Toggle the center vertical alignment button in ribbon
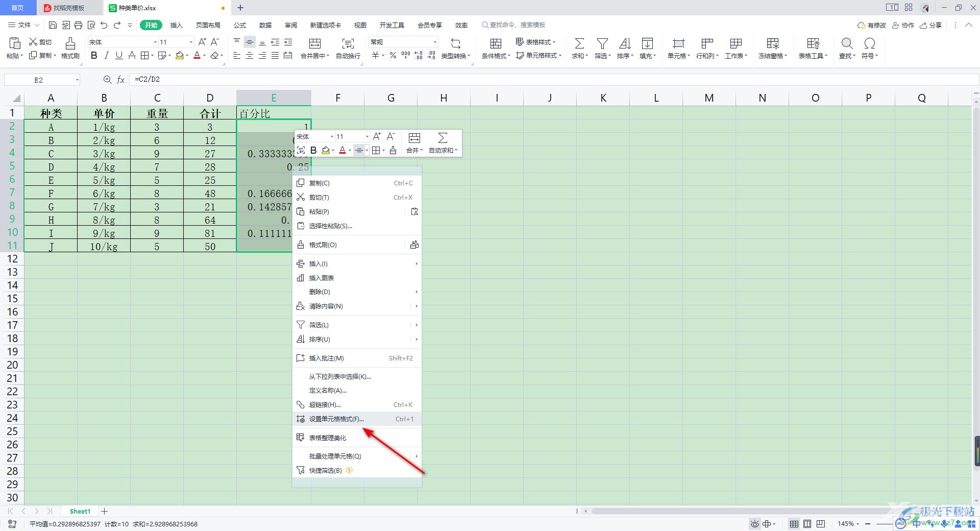The height and width of the screenshot is (531, 980). (x=250, y=42)
